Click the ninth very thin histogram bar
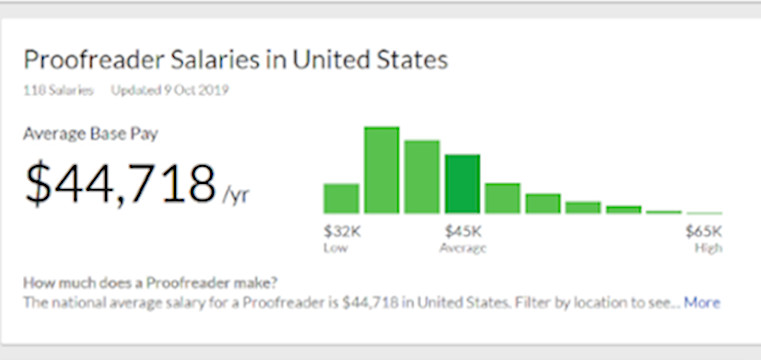Screen dimensions: 761x360 tap(664, 212)
